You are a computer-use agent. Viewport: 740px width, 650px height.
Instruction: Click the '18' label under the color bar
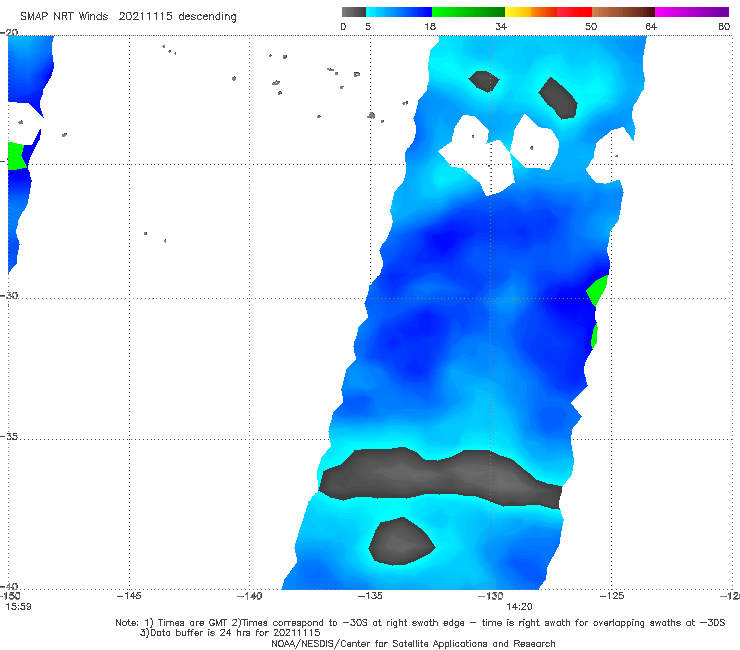430,27
